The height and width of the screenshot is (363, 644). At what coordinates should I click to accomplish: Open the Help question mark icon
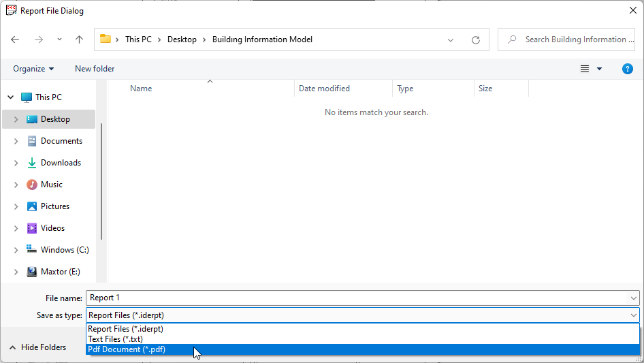point(628,69)
